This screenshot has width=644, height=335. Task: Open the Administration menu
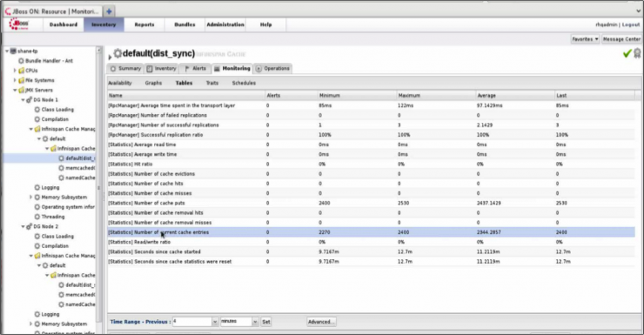225,25
